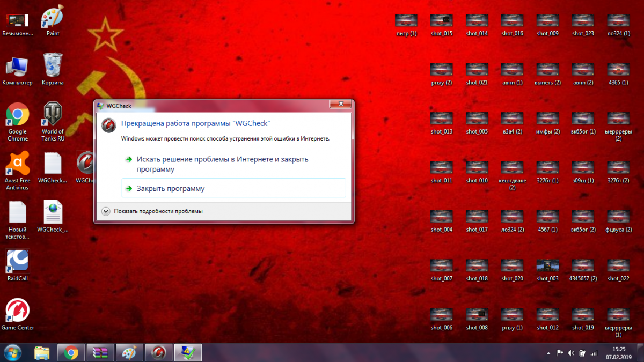Viewport: 644px width, 362px height.
Task: Select the 'ргыу (2)' thumbnail
Action: tap(442, 75)
